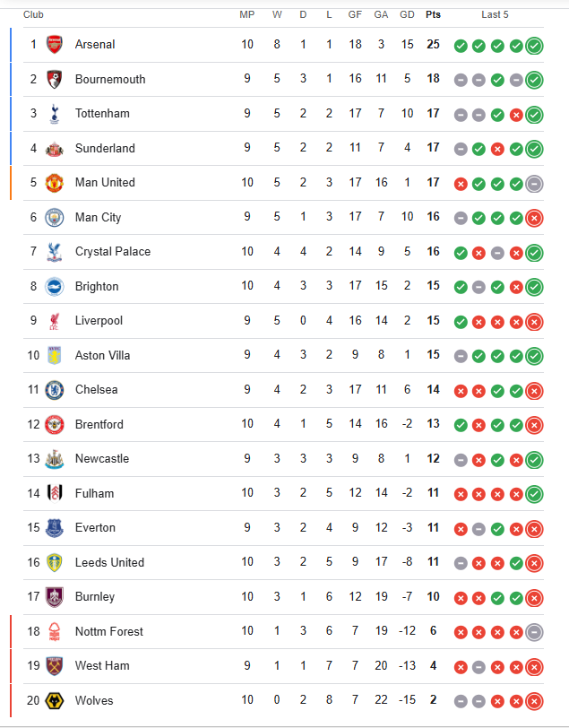Image resolution: width=569 pixels, height=728 pixels.
Task: Click the Aston Villa team name
Action: point(102,355)
